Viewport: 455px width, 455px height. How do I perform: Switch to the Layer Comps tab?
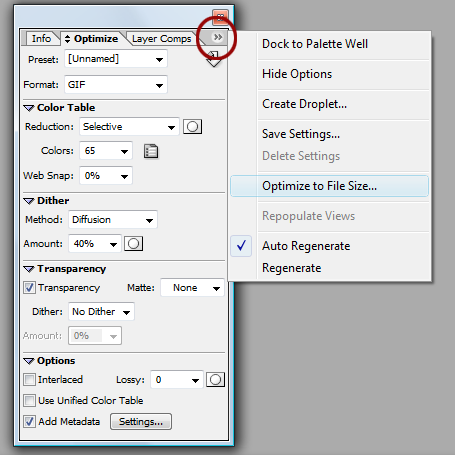point(161,39)
